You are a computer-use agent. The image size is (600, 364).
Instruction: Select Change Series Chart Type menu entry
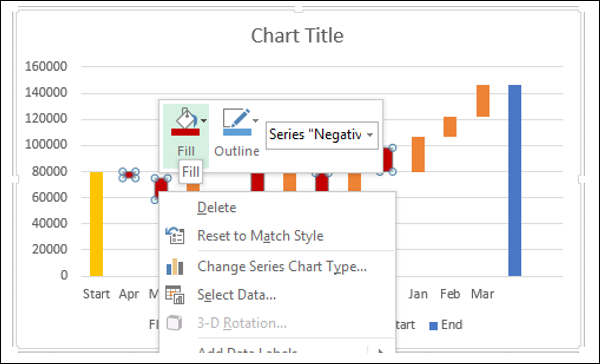coord(282,266)
